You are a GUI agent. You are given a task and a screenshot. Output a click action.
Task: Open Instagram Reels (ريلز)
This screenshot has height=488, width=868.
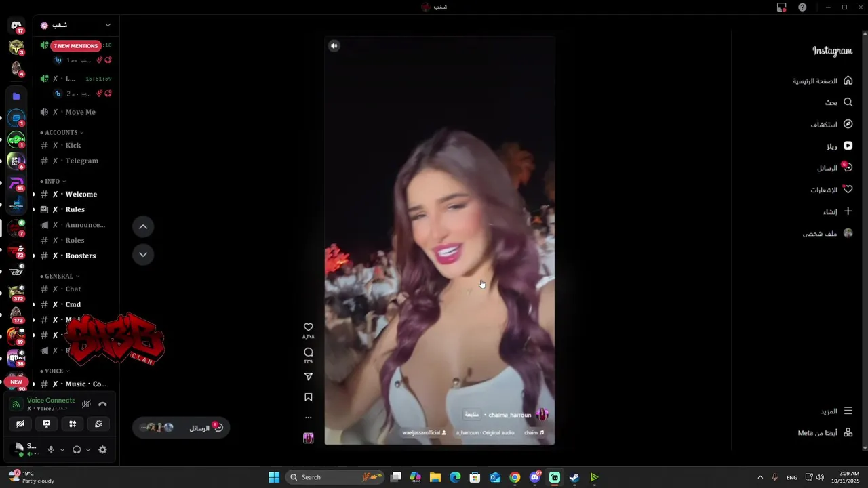click(839, 146)
